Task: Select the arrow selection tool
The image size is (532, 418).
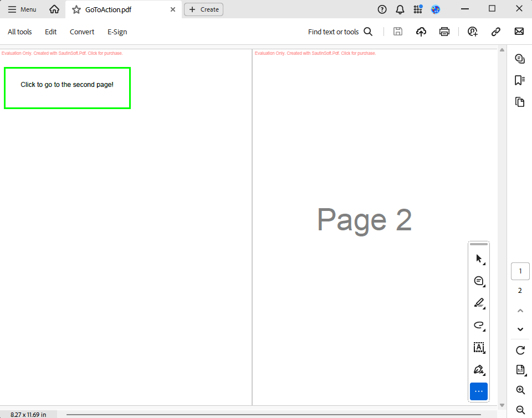Action: 479,259
